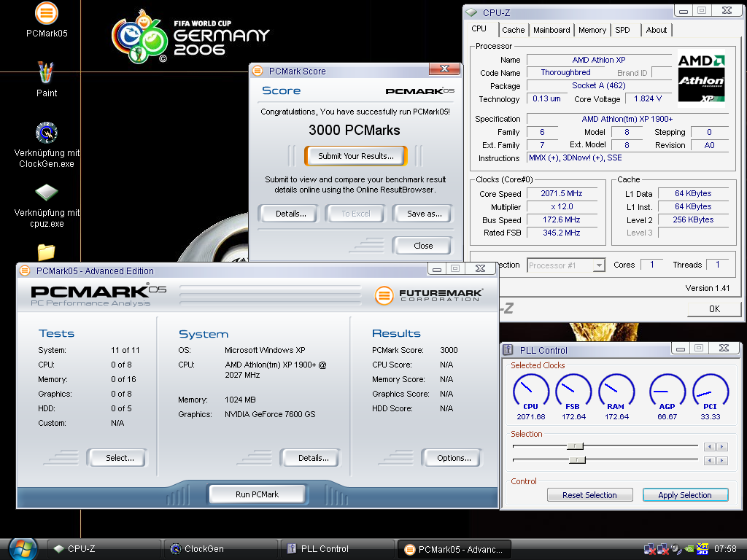Click the CPU-Z title bar icon
The height and width of the screenshot is (560, 747).
tap(472, 12)
